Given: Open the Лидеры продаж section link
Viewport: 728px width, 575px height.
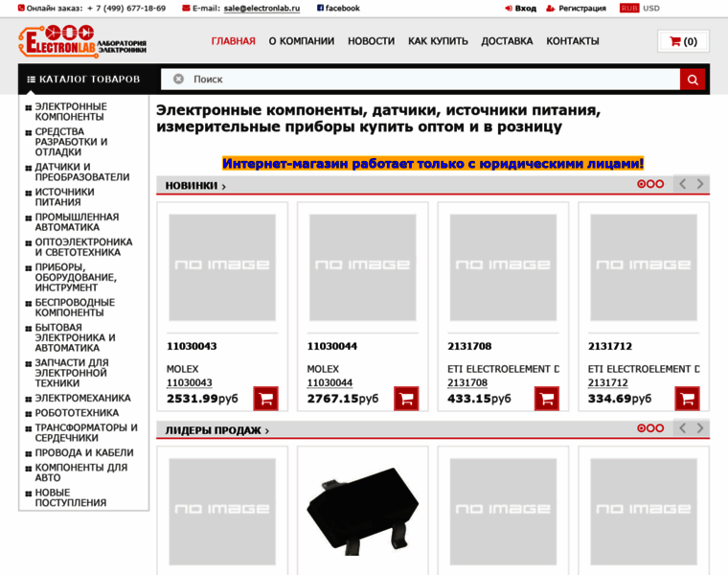Looking at the screenshot, I should coord(216,430).
